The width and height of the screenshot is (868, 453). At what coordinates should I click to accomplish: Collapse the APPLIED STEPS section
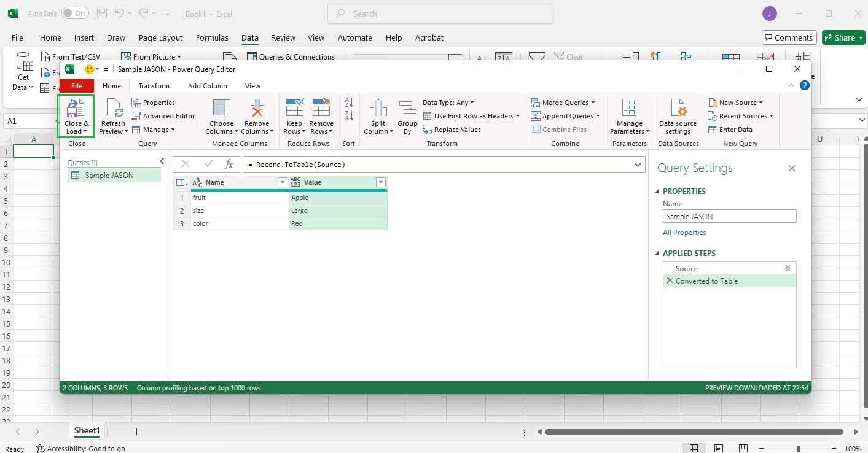pos(658,254)
